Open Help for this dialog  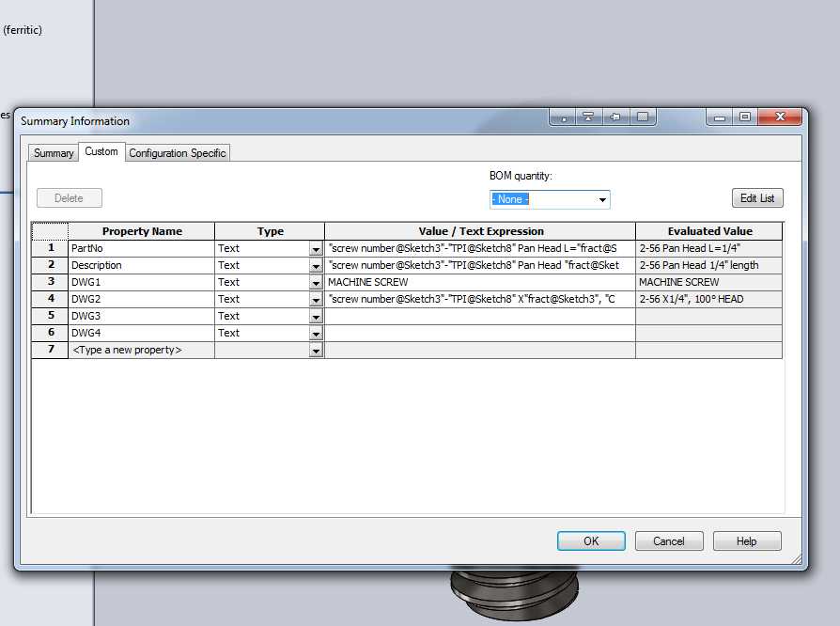pyautogui.click(x=747, y=540)
